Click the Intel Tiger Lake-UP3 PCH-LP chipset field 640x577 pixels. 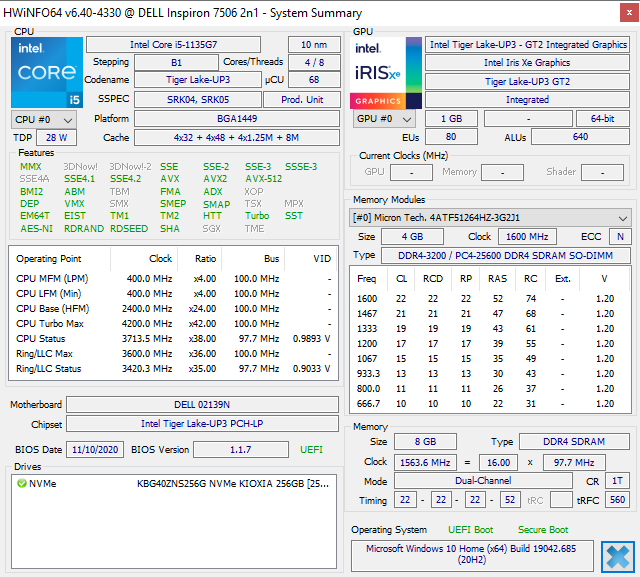pyautogui.click(x=202, y=424)
